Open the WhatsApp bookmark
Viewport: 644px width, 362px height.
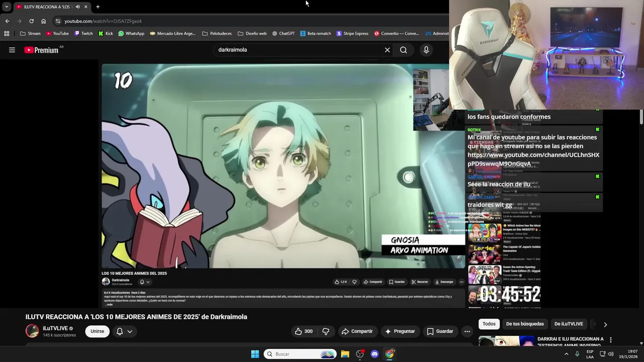[x=131, y=34]
